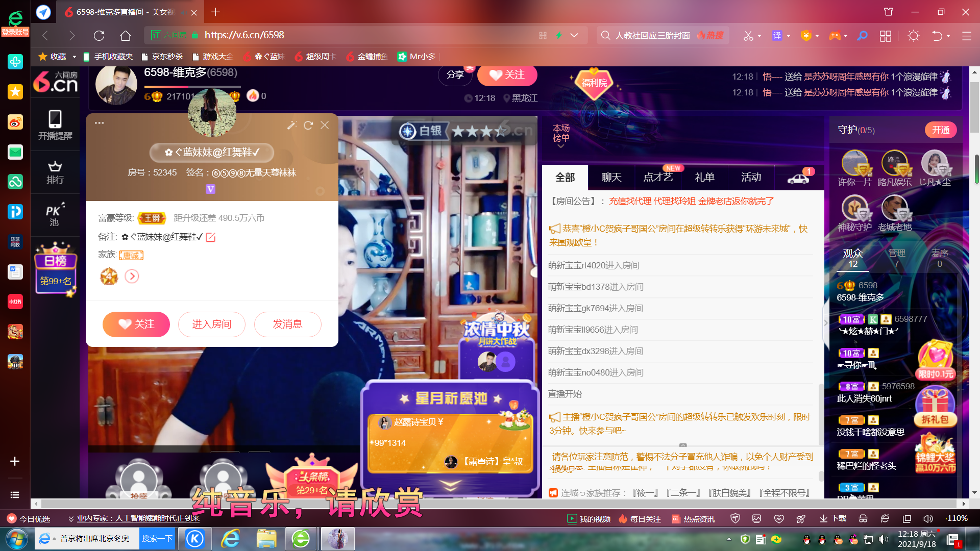Screen dimensions: 980x551
Task: Open the 锦鲤大奖 prize icon
Action: click(935, 453)
